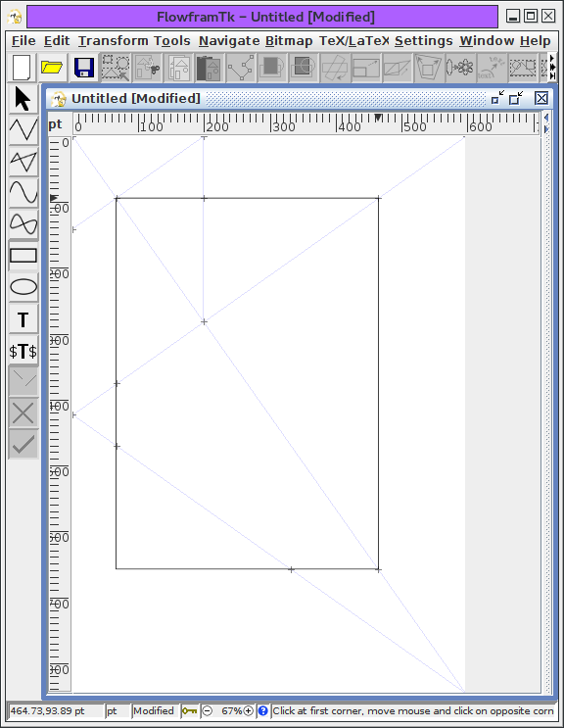
Task: Open the Help menu
Action: coord(535,41)
